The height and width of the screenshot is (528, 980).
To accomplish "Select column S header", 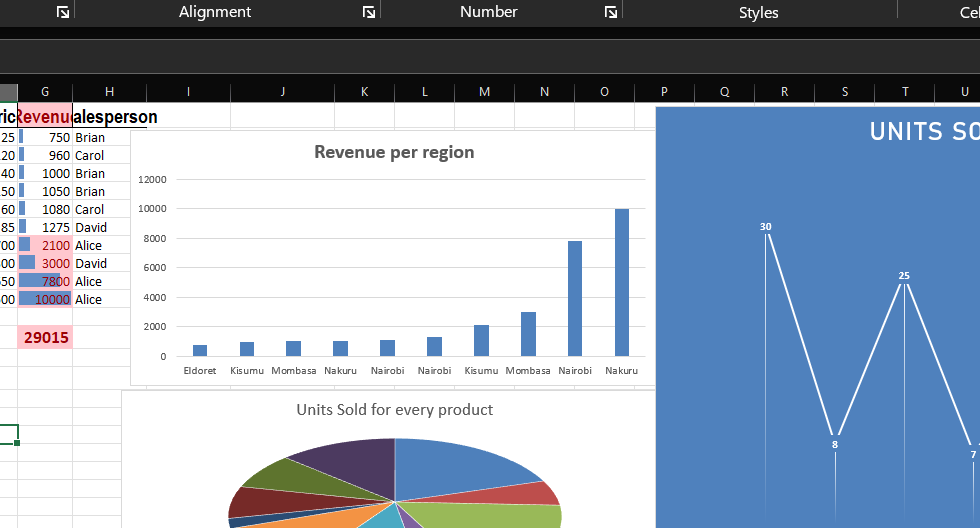I will pyautogui.click(x=844, y=92).
